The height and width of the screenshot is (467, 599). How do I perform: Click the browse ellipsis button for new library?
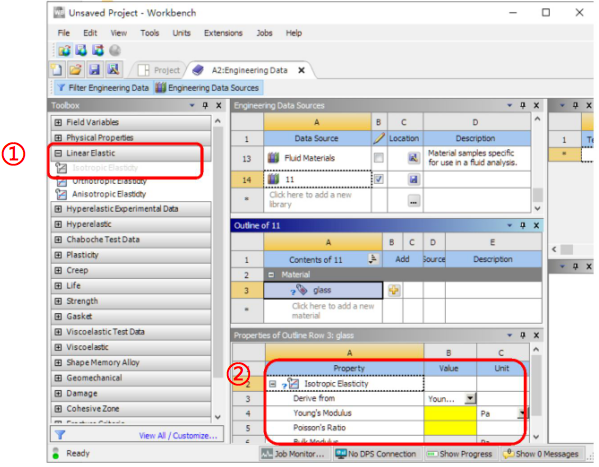(414, 200)
